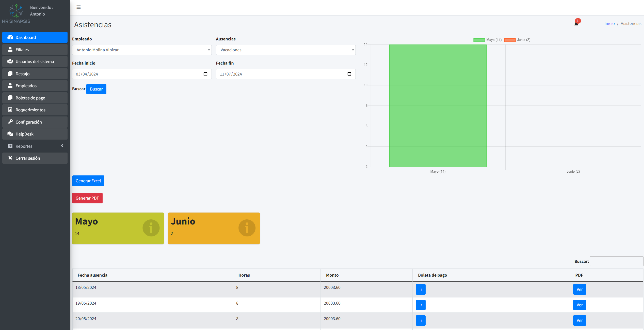Viewport: 644px width, 330px height.
Task: Click Generar PDF button
Action: 87,198
